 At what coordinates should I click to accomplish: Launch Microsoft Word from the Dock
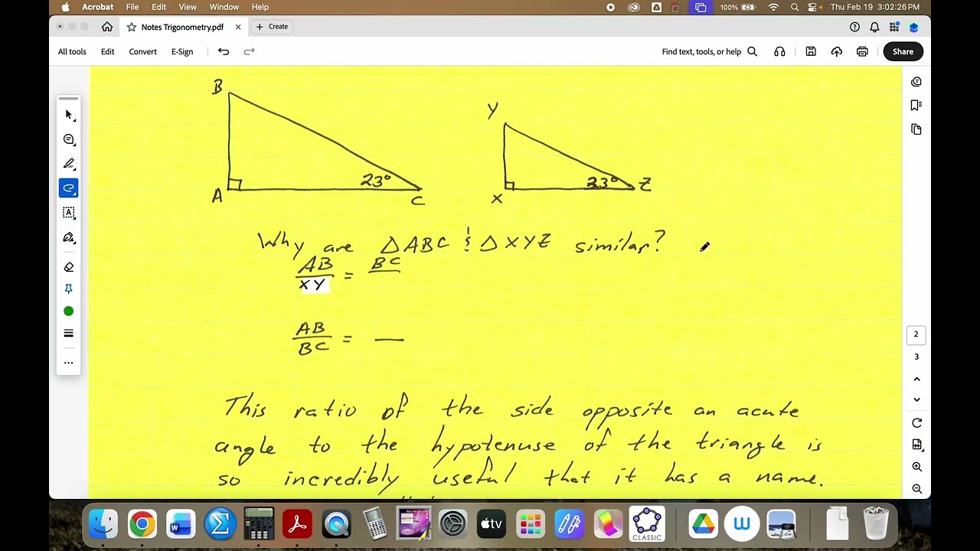pyautogui.click(x=181, y=524)
